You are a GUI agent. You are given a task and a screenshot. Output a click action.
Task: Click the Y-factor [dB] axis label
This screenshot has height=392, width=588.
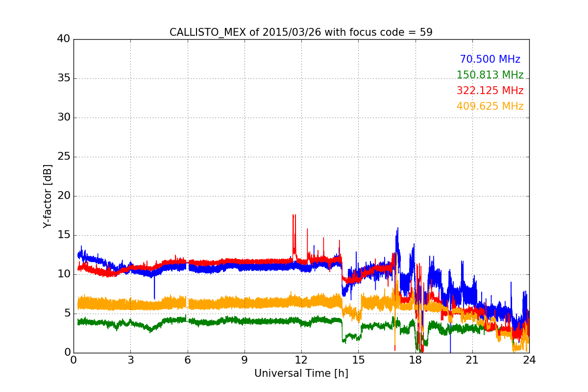point(48,196)
